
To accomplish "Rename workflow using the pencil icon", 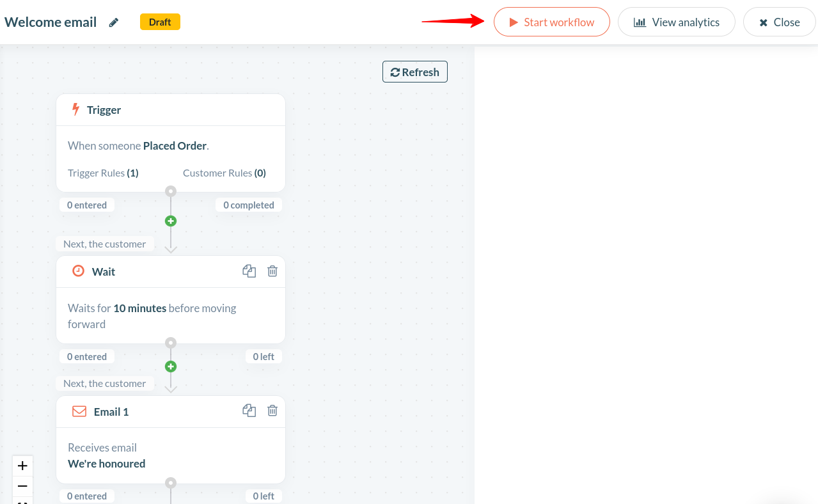I will tap(113, 22).
